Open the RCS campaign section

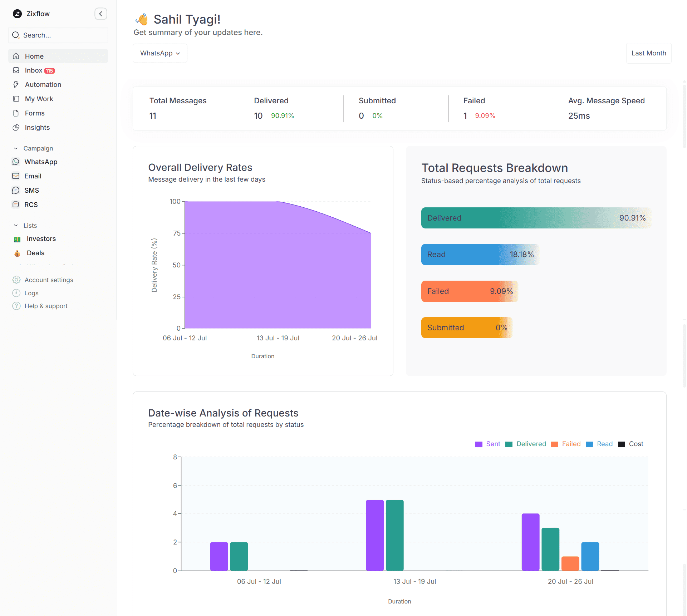(31, 204)
